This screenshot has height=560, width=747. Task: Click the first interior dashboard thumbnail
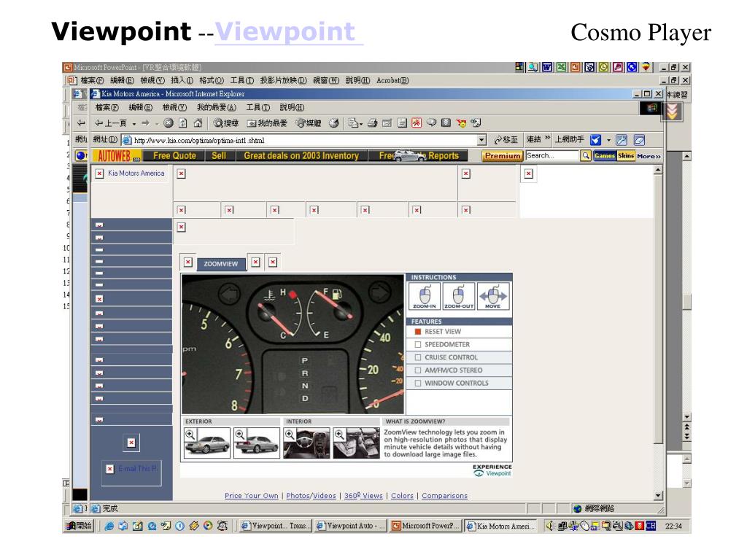306,443
